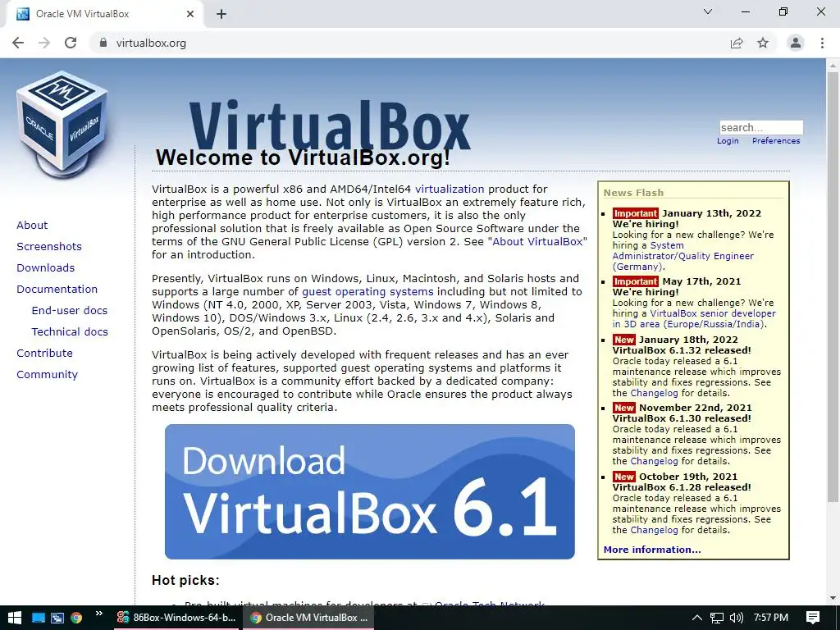Open End-user docs sidebar link
840x630 pixels.
click(70, 310)
